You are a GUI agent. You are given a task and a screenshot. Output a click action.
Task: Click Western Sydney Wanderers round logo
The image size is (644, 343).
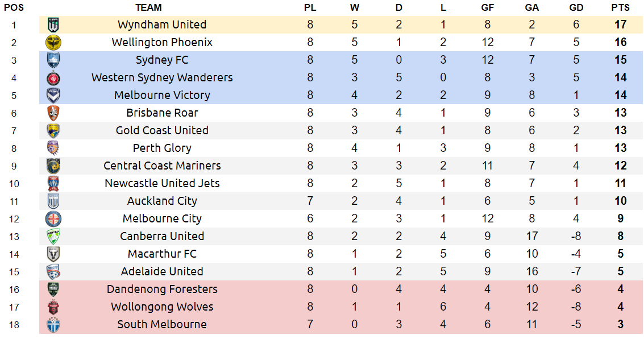point(53,78)
